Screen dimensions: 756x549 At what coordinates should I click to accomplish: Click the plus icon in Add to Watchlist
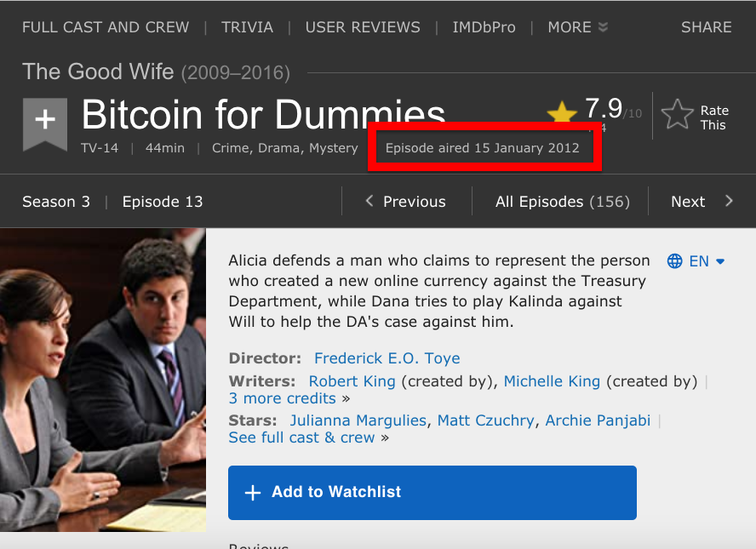click(x=253, y=493)
